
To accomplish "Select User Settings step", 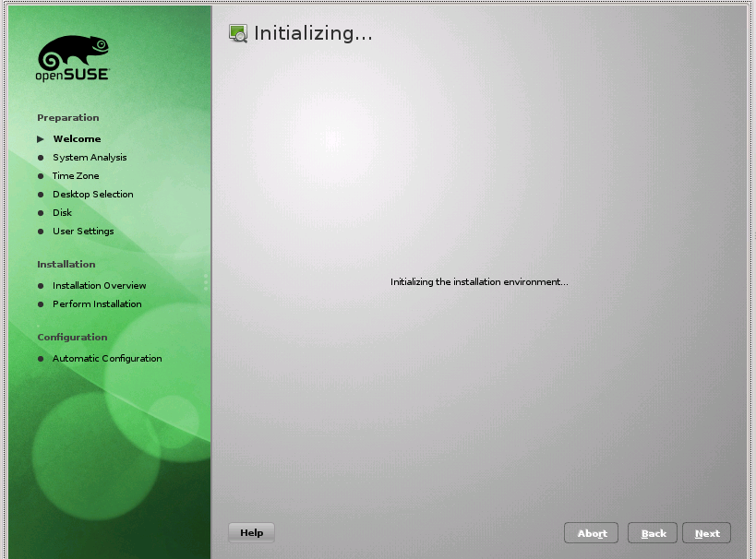I will click(83, 232).
